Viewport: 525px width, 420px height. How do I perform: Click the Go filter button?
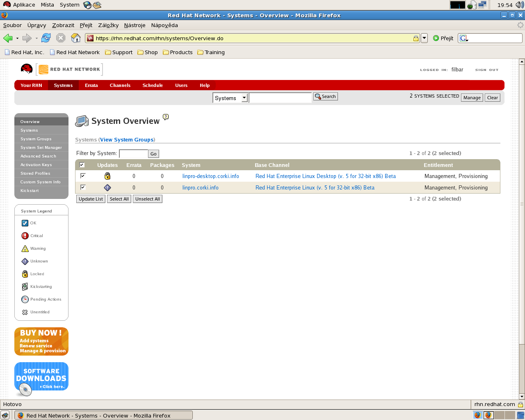[x=153, y=154]
